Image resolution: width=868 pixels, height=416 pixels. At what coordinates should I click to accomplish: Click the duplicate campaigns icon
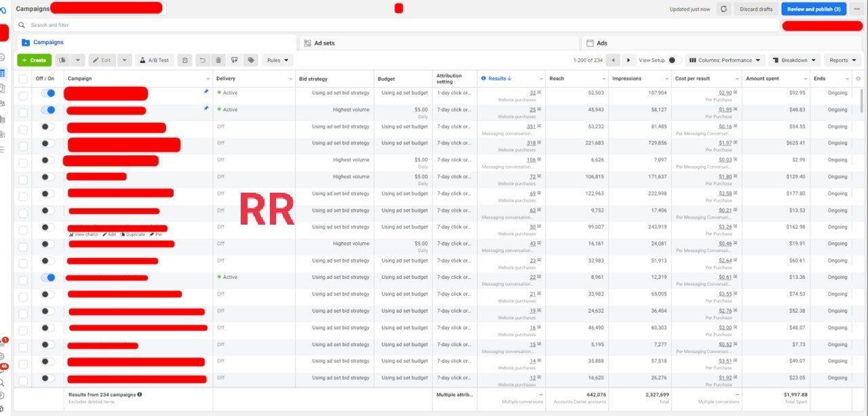coord(62,60)
